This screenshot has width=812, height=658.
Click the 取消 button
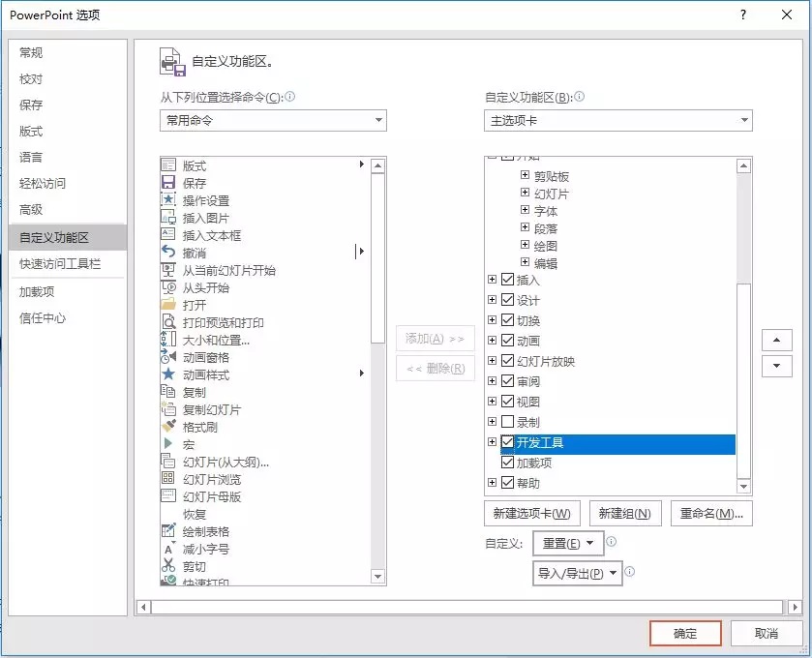pos(767,633)
